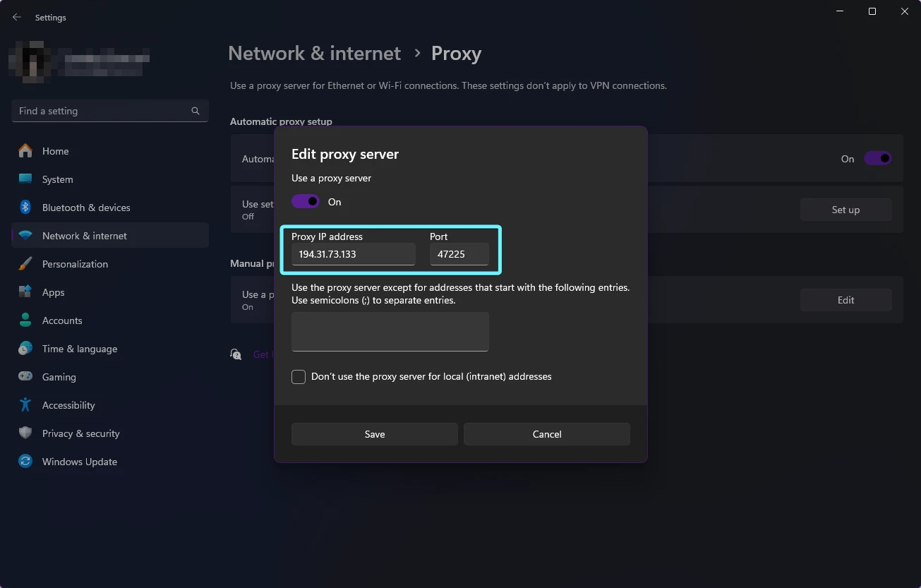This screenshot has height=588, width=921.
Task: Click the back arrow in title bar
Action: [x=17, y=17]
